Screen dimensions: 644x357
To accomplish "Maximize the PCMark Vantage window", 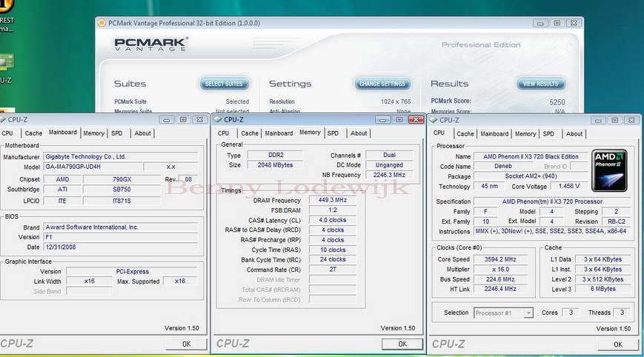I will [557, 24].
